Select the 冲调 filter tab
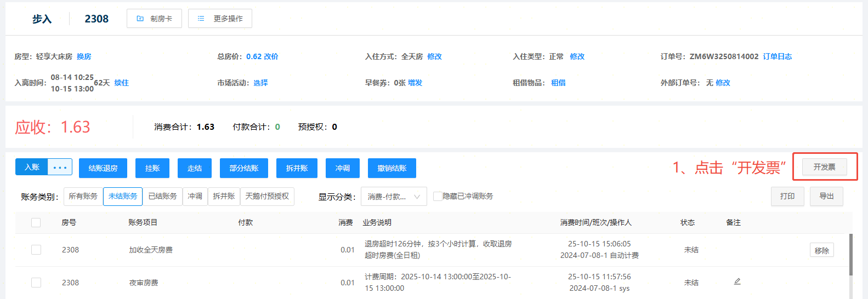Screen dimensions: 868x299 195,196
